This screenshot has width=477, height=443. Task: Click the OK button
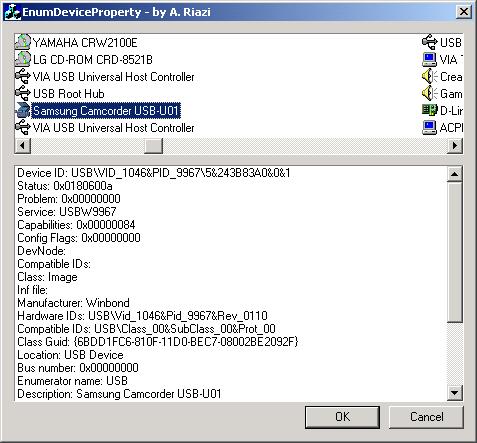click(x=342, y=417)
